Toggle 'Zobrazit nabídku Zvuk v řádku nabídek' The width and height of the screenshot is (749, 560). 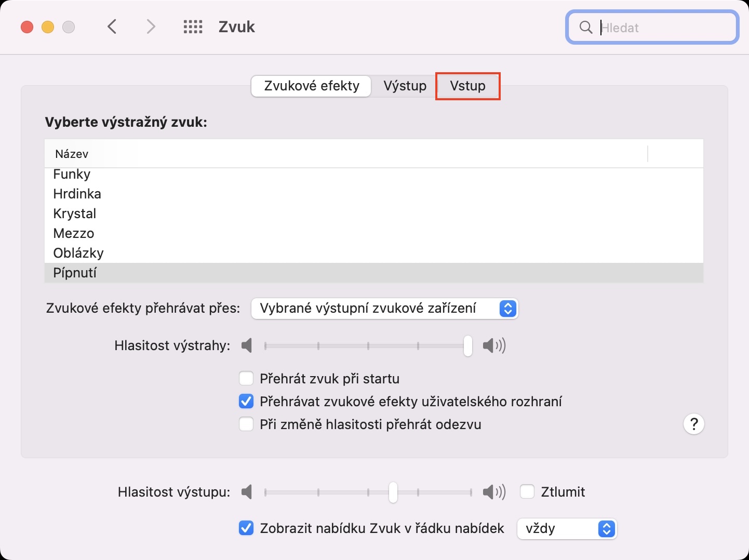point(246,528)
